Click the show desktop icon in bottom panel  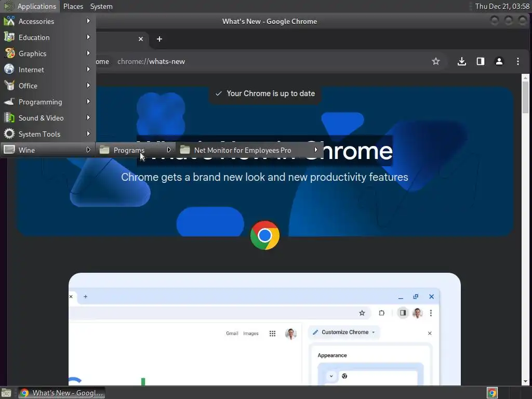click(x=6, y=393)
